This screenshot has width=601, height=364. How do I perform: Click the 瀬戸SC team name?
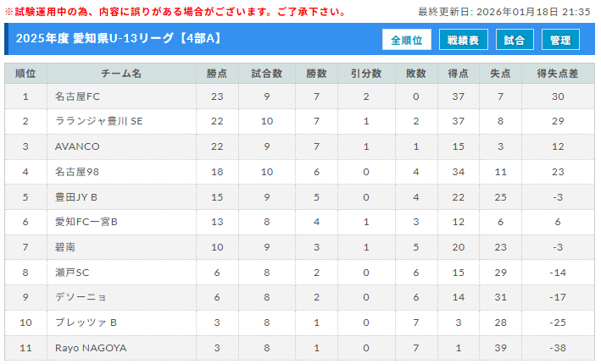[x=72, y=273]
